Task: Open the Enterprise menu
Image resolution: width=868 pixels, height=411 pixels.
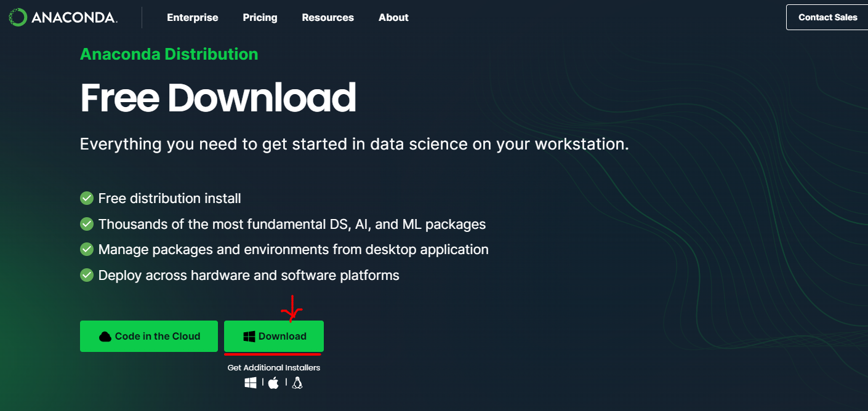Action: (x=193, y=17)
